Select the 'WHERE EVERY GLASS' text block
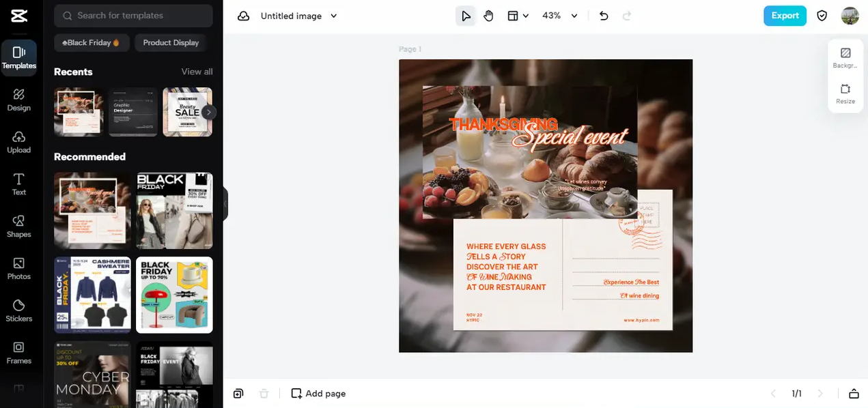The image size is (868, 408). (x=506, y=267)
